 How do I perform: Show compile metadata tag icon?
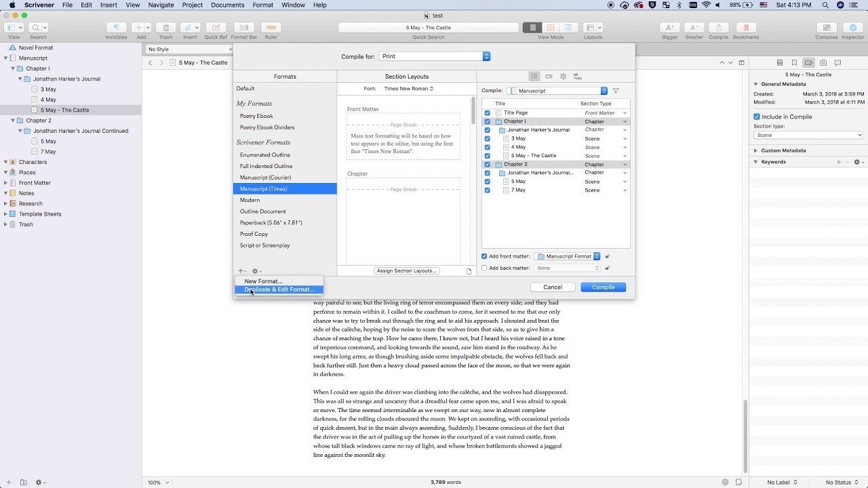pos(549,77)
